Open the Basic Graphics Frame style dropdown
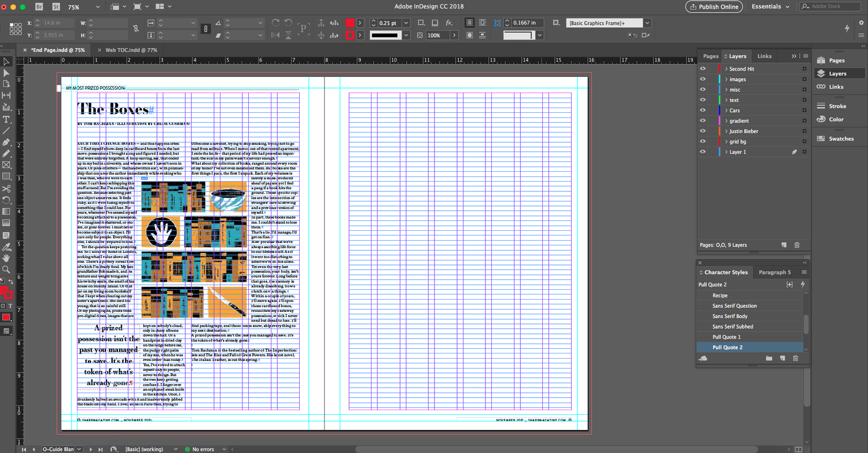The height and width of the screenshot is (453, 868). pyautogui.click(x=647, y=23)
